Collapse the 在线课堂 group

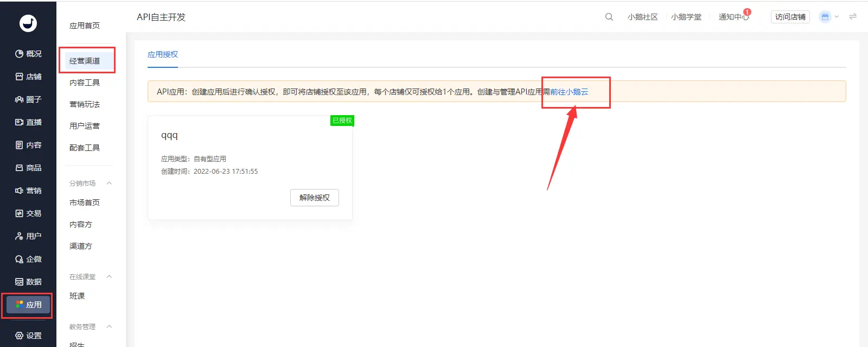tap(109, 276)
